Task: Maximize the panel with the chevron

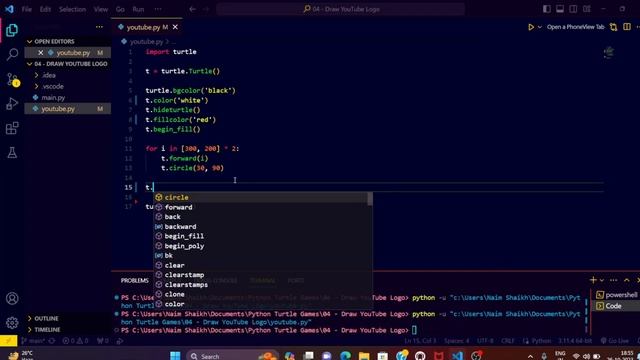Action: click(x=627, y=280)
